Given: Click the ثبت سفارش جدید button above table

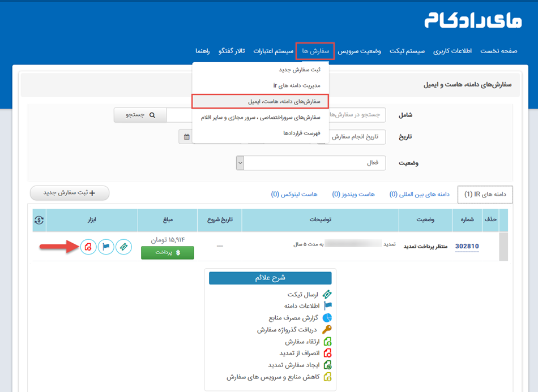Looking at the screenshot, I should pos(69,193).
